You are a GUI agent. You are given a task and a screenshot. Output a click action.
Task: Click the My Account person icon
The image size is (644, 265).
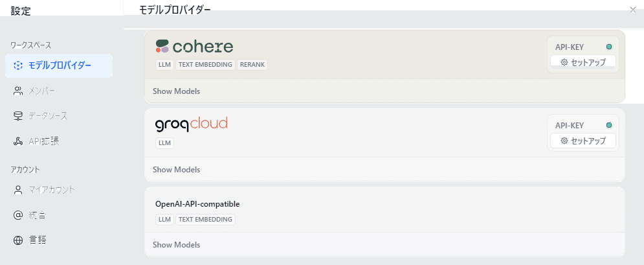(x=18, y=190)
